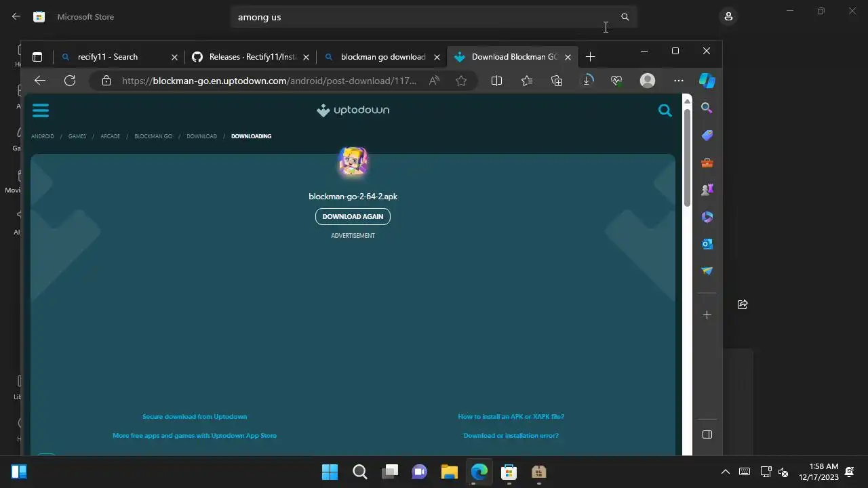Screen dimensions: 868x488
Task: Click the page vertical scrollbar thumb
Action: coord(686,157)
